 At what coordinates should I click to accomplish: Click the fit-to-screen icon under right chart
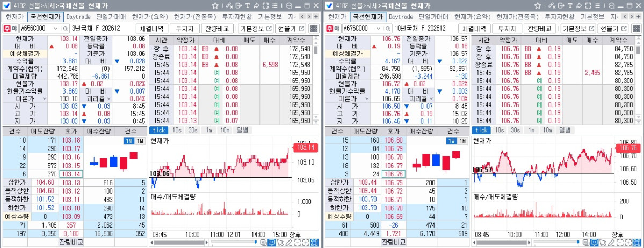pos(637,243)
